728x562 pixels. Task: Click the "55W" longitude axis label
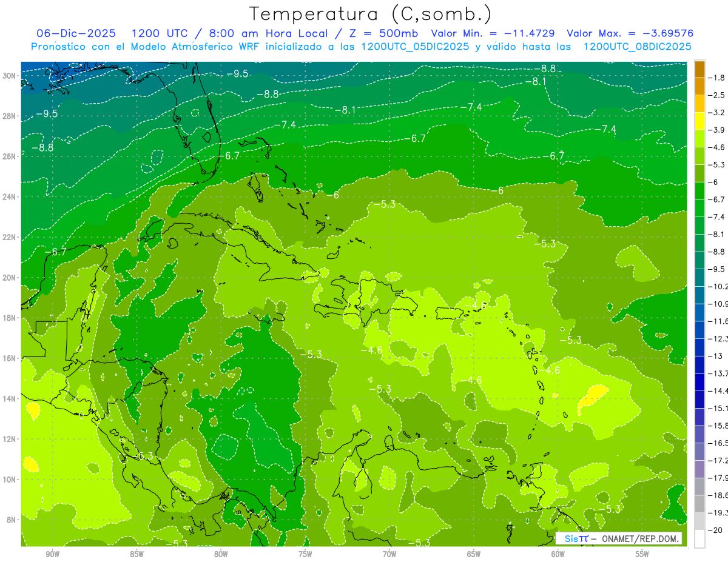click(x=642, y=554)
